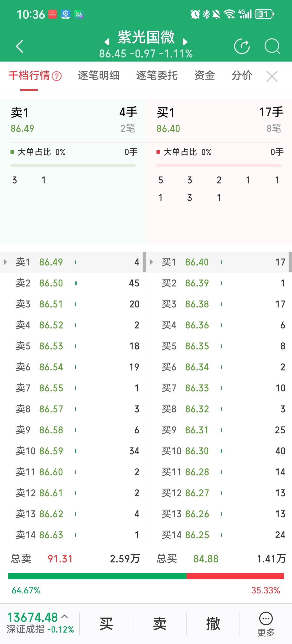Switch to previous stock with left triangle

tap(107, 42)
